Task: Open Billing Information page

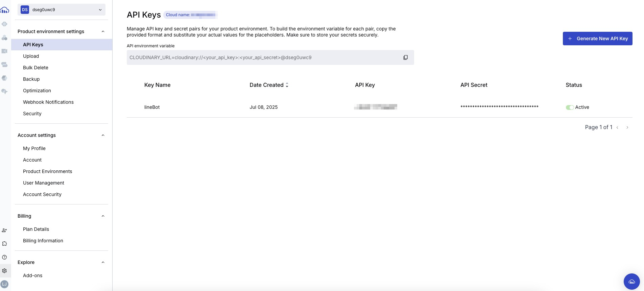Action: pyautogui.click(x=43, y=241)
